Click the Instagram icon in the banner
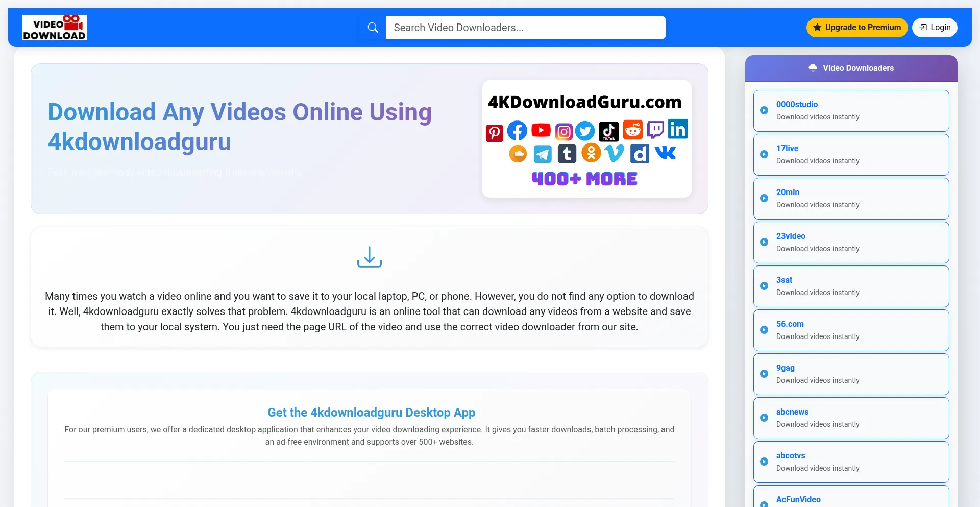This screenshot has width=980, height=507. coord(564,132)
